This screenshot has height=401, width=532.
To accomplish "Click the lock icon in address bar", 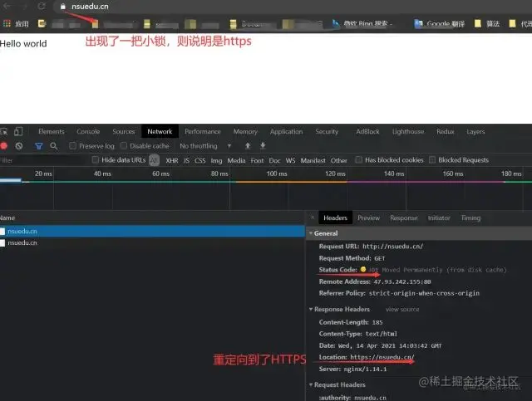I will tap(63, 7).
